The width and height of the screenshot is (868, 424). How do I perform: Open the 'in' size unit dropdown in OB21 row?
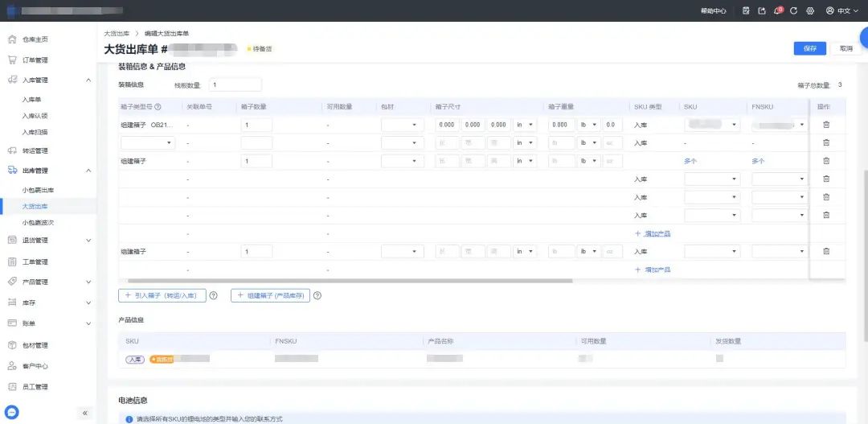[x=525, y=125]
